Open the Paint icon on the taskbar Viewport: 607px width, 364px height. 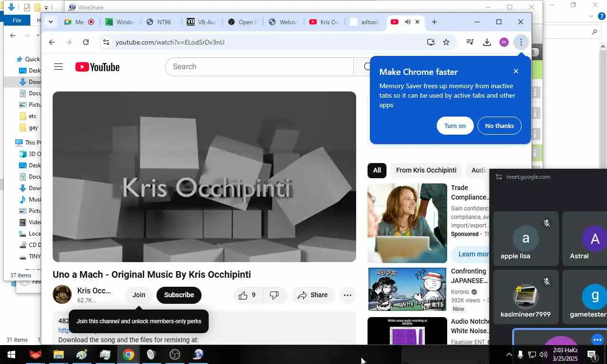(82, 355)
